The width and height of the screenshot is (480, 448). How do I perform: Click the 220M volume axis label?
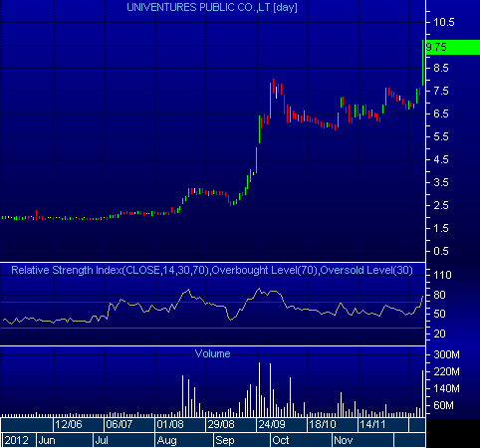pos(446,371)
